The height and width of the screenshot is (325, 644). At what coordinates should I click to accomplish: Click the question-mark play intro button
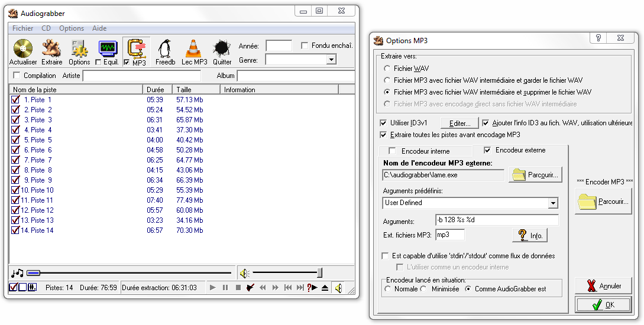tap(312, 288)
